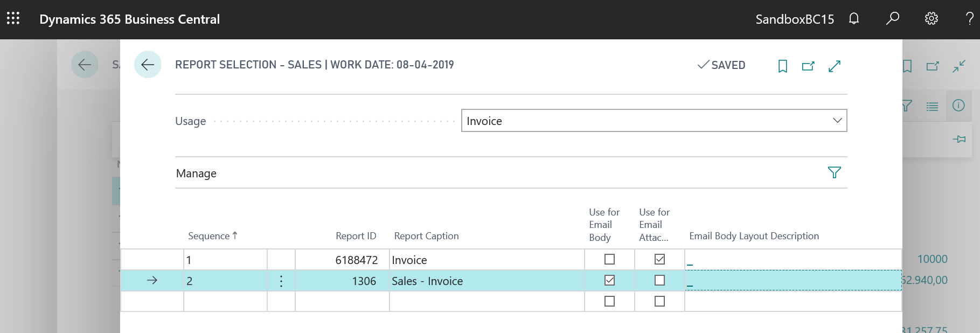Click the pin icon on background page
980x333 pixels.
point(959,139)
